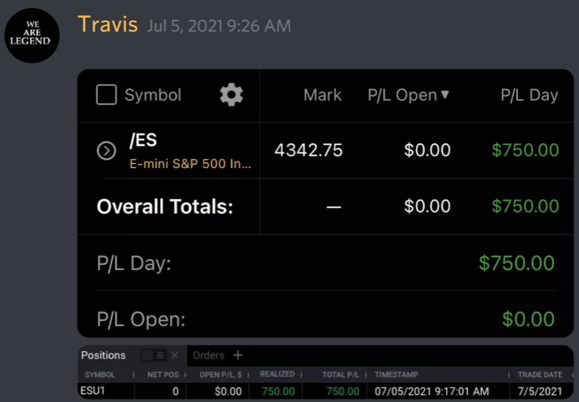Click the plus icon next to Orders
The width and height of the screenshot is (579, 402).
click(x=238, y=355)
